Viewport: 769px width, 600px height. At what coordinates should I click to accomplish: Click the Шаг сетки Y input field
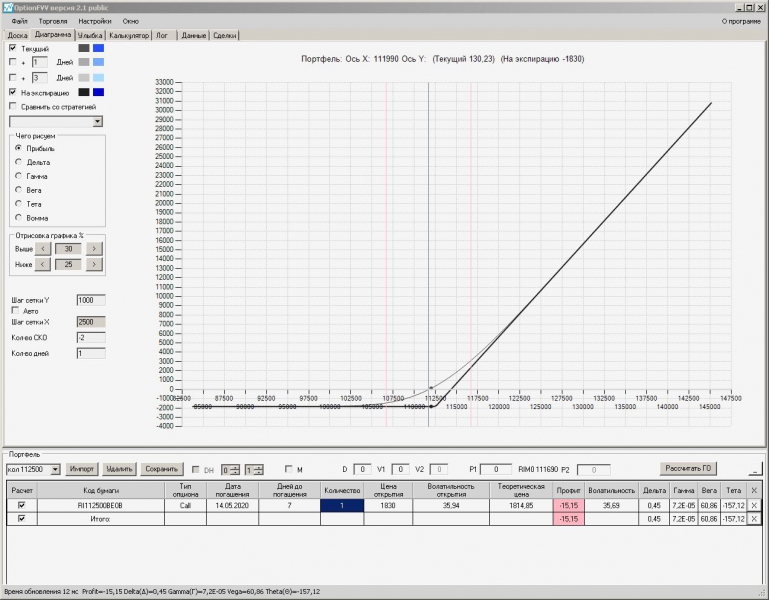coord(90,300)
